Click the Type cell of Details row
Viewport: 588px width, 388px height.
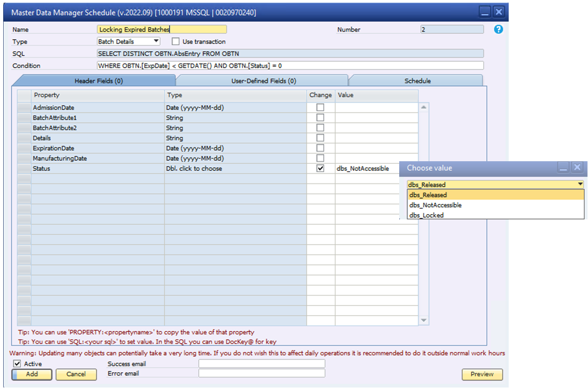click(x=235, y=138)
